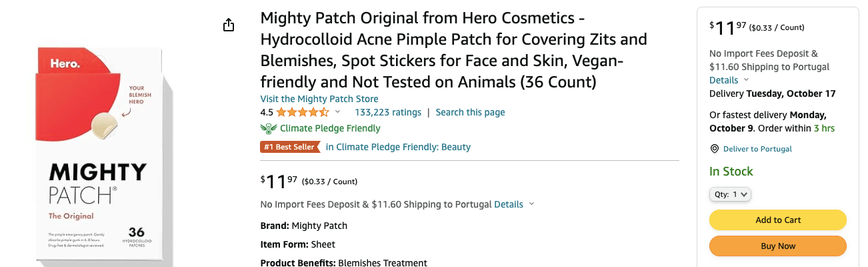The width and height of the screenshot is (868, 267).
Task: Click the #1 Best Seller badge
Action: pos(289,147)
